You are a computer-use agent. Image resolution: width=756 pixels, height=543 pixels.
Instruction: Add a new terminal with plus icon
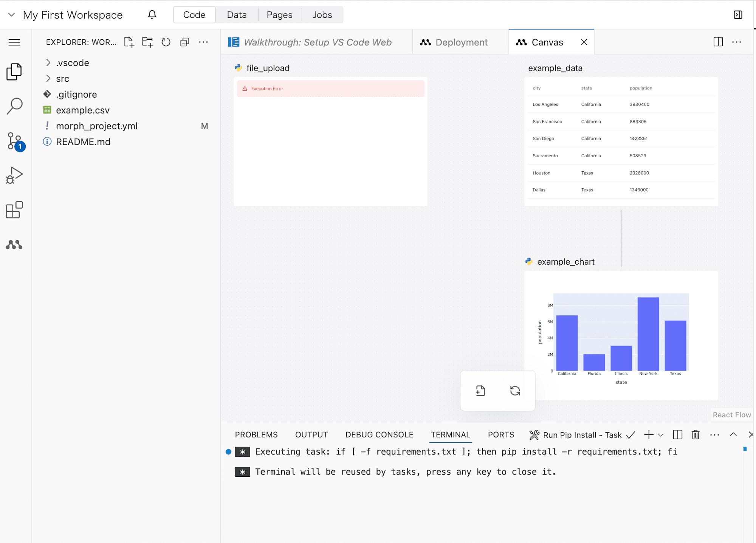pos(649,435)
